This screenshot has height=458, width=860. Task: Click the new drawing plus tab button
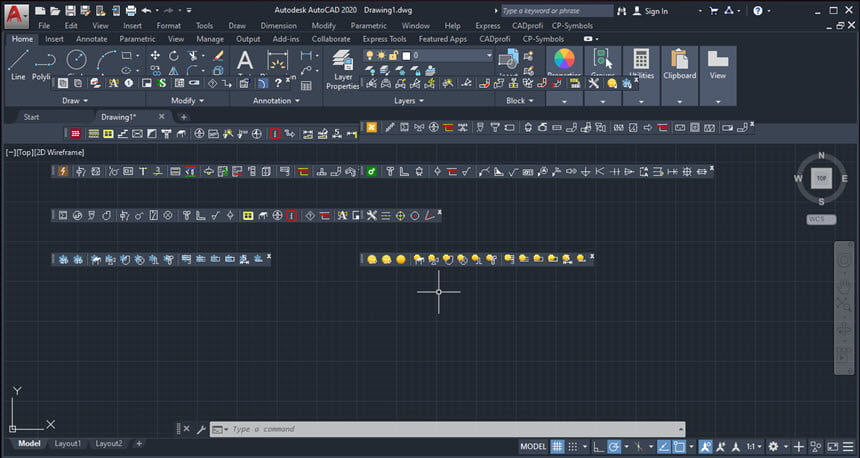coord(183,117)
